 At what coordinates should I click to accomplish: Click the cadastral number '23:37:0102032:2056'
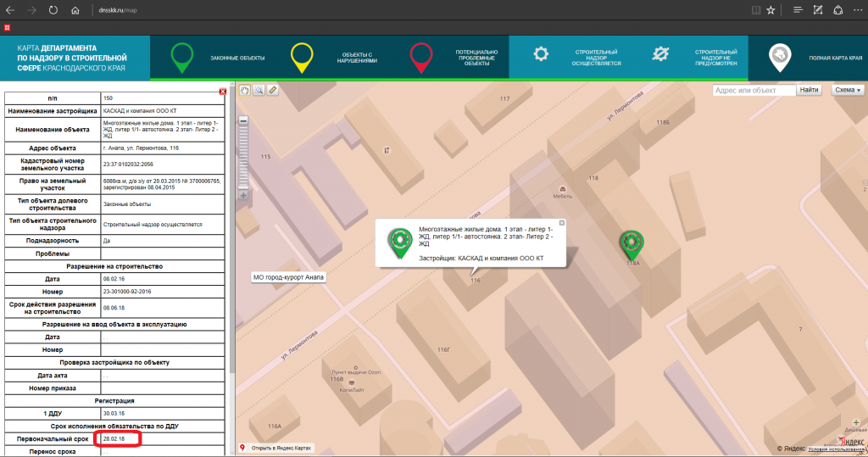click(x=163, y=164)
